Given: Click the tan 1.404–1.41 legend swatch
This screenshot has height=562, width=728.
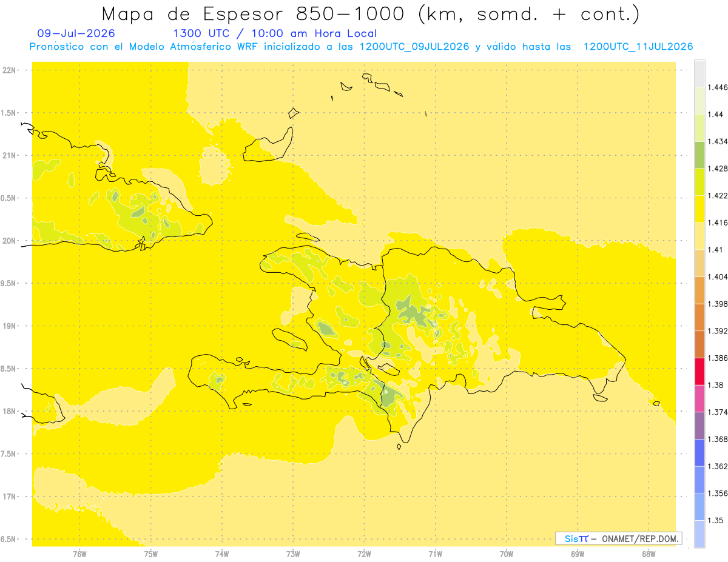Looking at the screenshot, I should (699, 263).
